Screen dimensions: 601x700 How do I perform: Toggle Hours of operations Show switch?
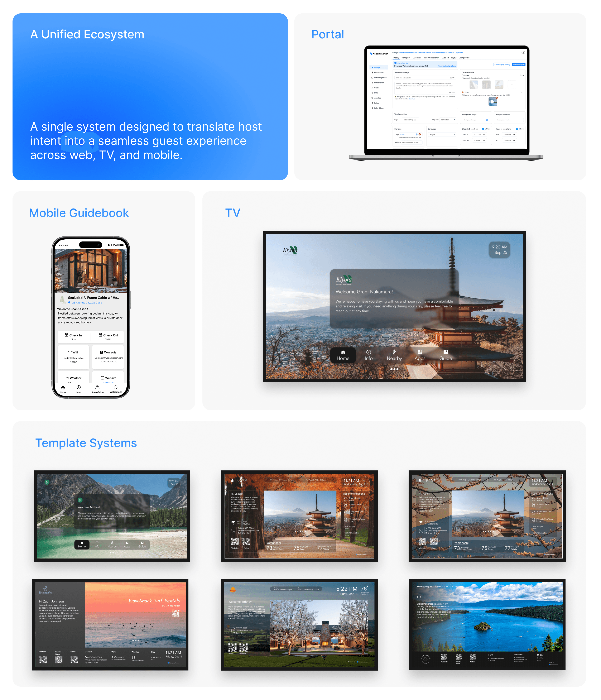(x=517, y=129)
